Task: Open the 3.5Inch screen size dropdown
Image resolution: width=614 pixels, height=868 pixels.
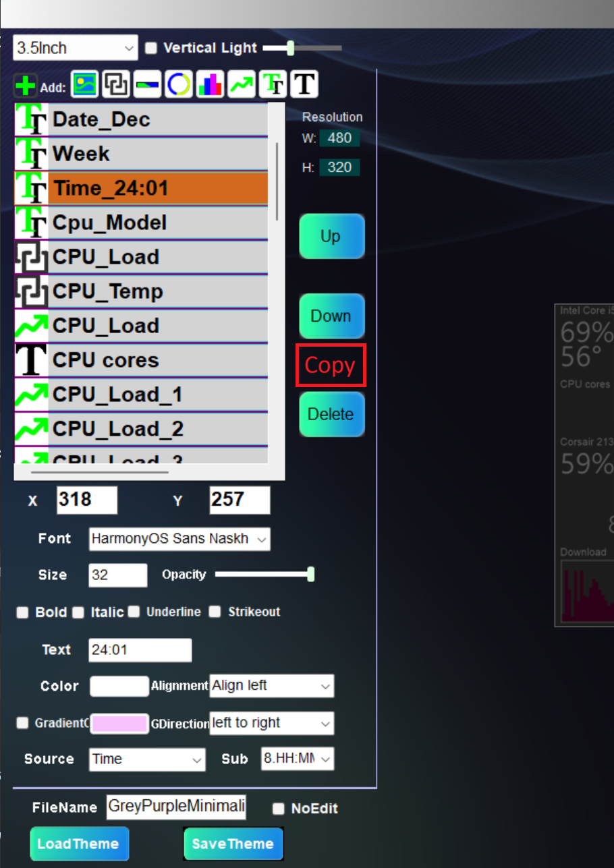Action: (x=75, y=48)
